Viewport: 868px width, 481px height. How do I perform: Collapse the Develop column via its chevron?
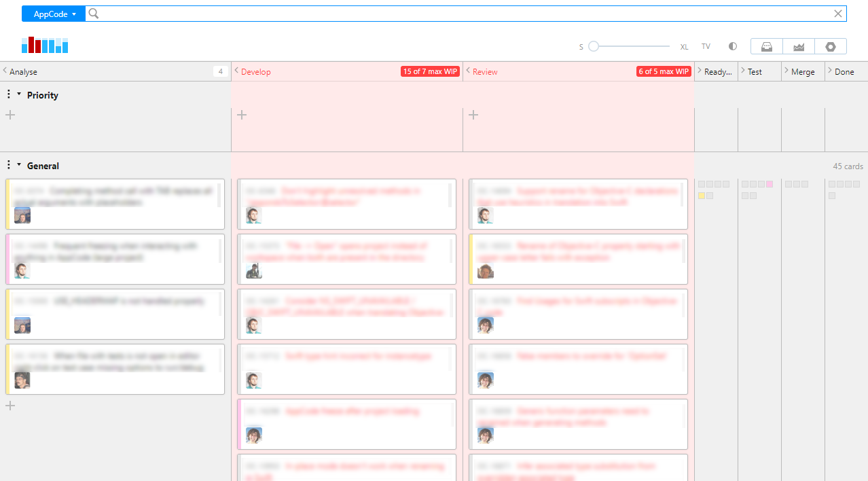[236, 71]
